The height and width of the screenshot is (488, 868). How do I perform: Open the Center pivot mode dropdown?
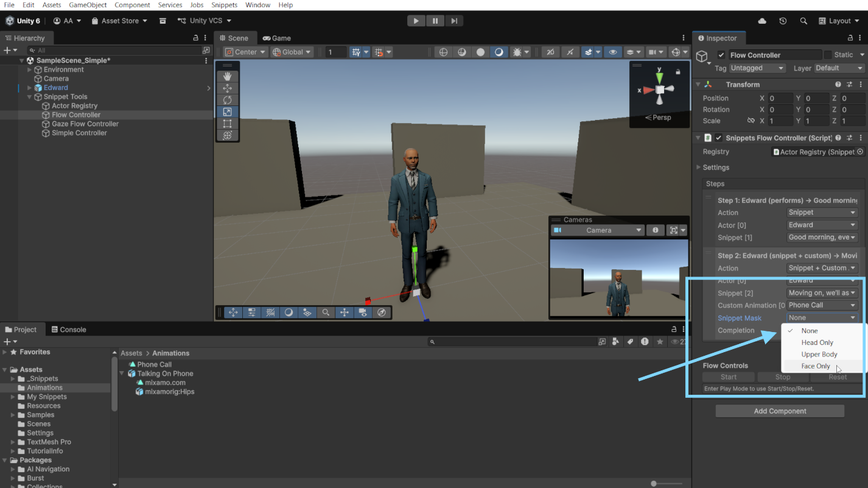(x=246, y=52)
